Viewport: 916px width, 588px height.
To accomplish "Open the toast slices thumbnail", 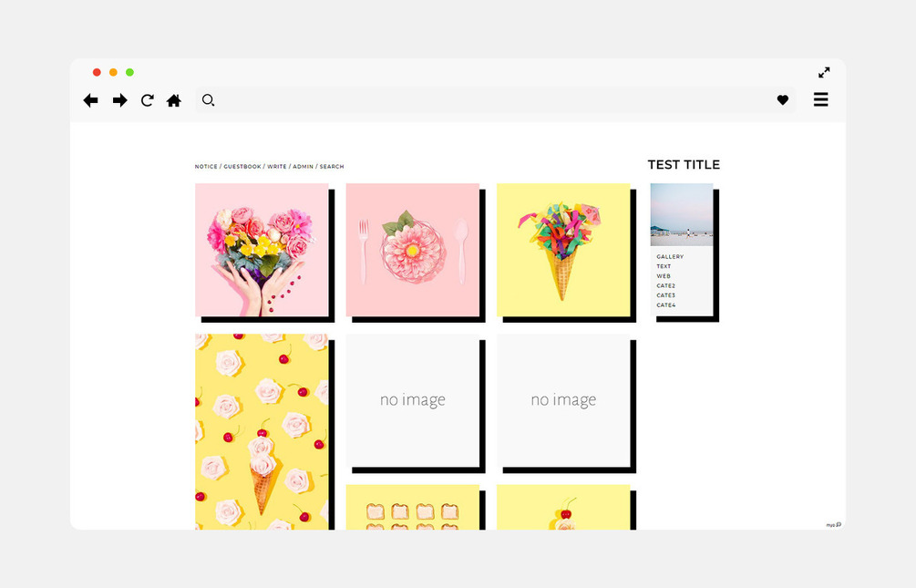I will click(413, 508).
